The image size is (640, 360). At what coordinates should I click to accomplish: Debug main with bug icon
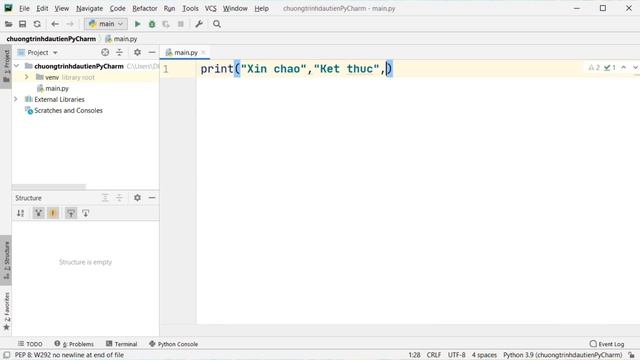click(152, 24)
